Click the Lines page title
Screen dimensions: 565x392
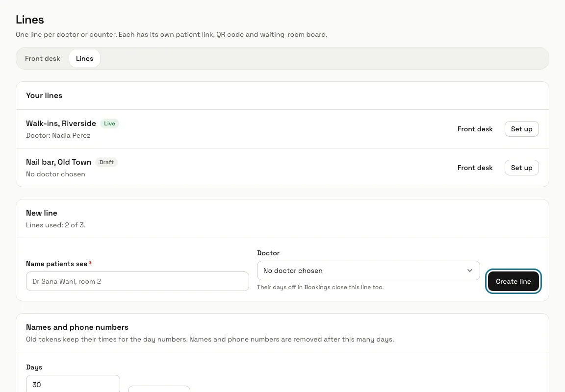click(30, 20)
